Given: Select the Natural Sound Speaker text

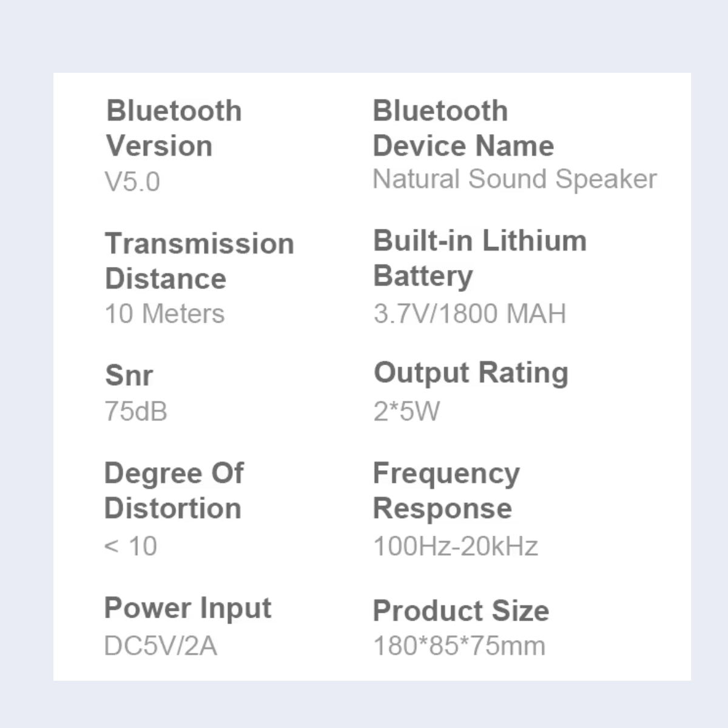Looking at the screenshot, I should pyautogui.click(x=514, y=179).
